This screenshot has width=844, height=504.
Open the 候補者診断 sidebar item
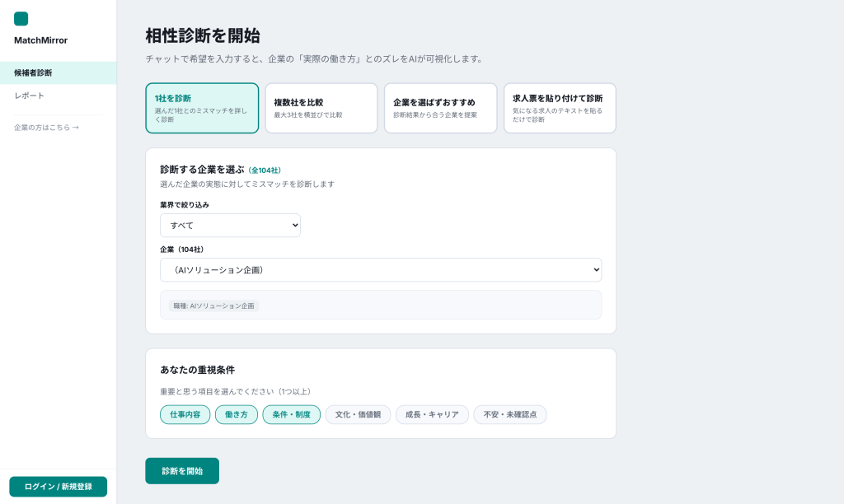(59, 72)
